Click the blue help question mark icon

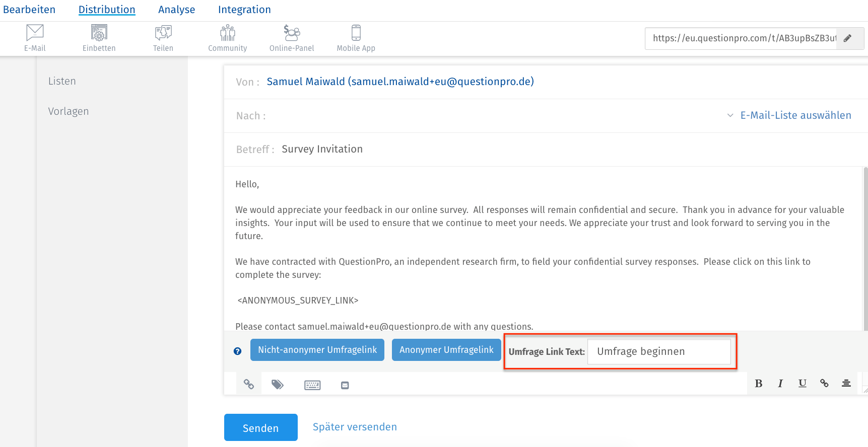pyautogui.click(x=238, y=351)
